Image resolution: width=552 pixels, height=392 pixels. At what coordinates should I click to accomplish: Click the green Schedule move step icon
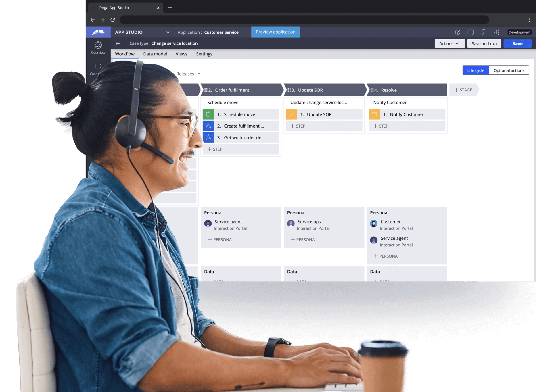click(x=208, y=114)
